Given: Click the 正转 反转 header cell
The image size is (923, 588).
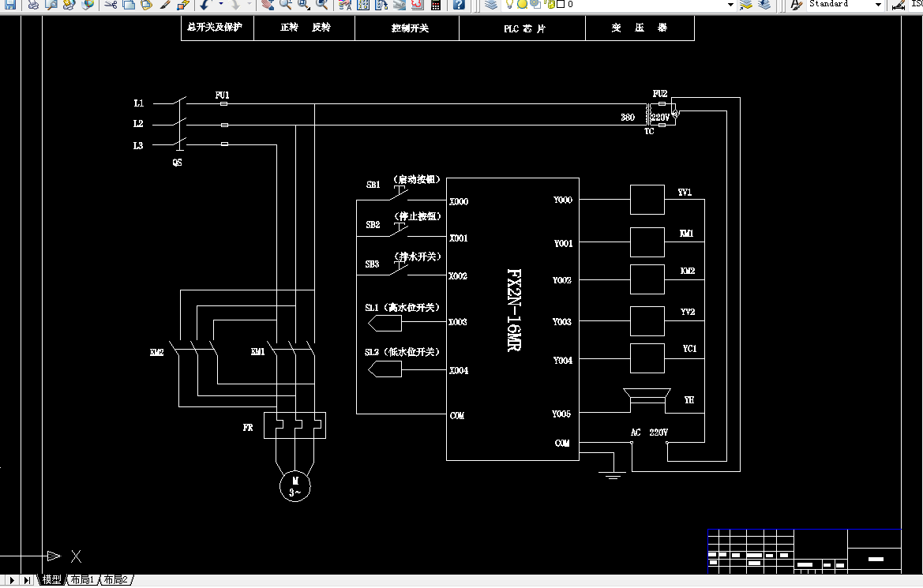Looking at the screenshot, I should pos(305,27).
